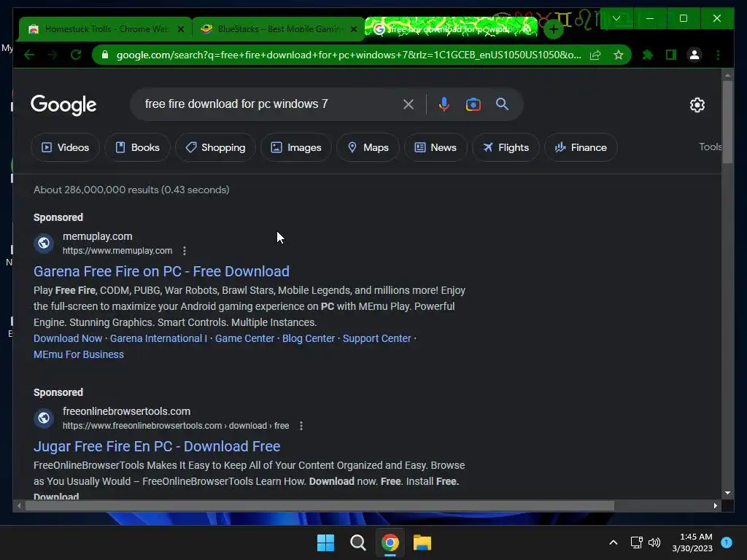The height and width of the screenshot is (560, 747).
Task: Open the tab search dropdown arrow
Action: [616, 18]
